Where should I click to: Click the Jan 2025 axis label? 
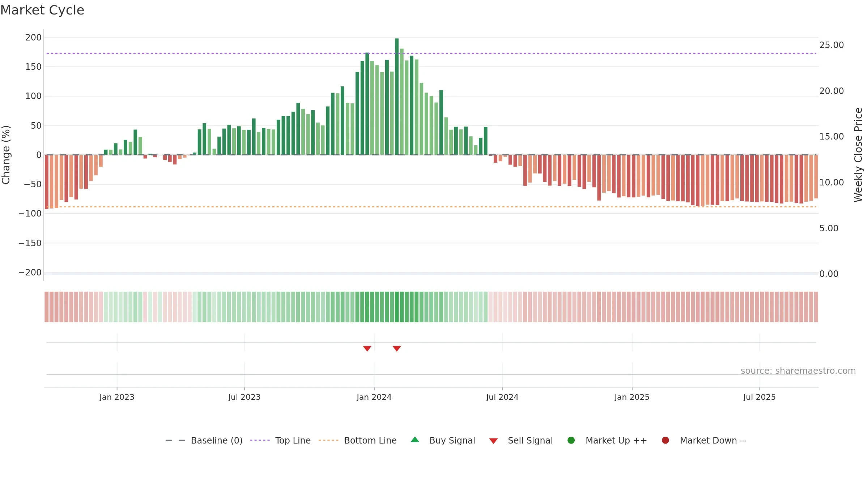(632, 397)
